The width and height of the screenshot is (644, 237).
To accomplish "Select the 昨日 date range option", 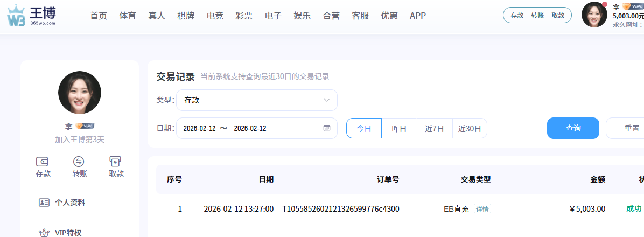I will coord(399,129).
